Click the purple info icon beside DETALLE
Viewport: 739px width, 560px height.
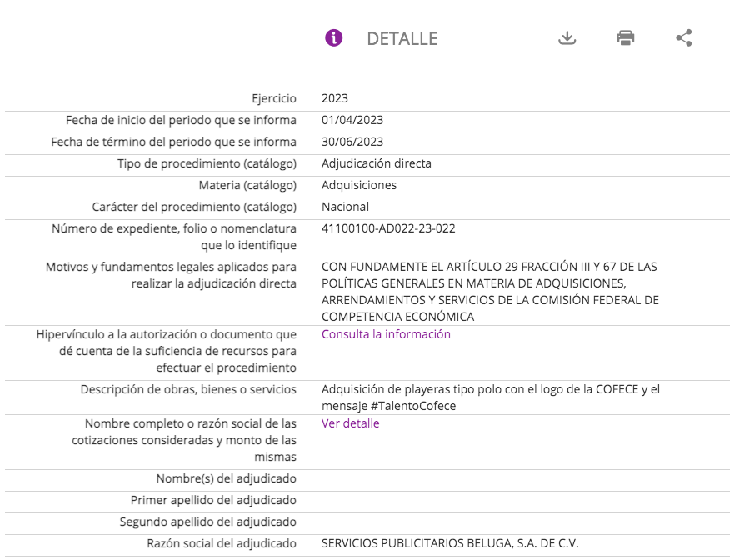coord(333,38)
